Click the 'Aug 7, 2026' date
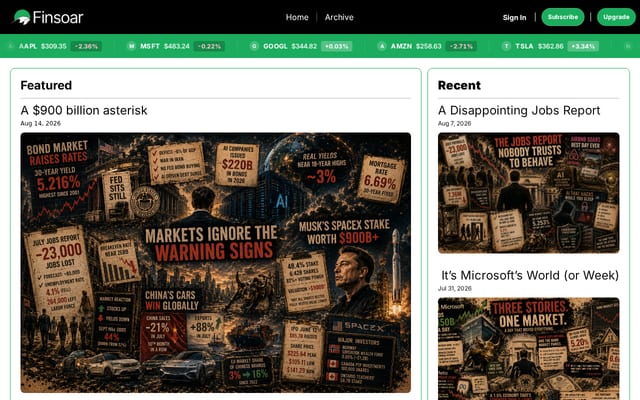The width and height of the screenshot is (640, 400). click(x=454, y=123)
